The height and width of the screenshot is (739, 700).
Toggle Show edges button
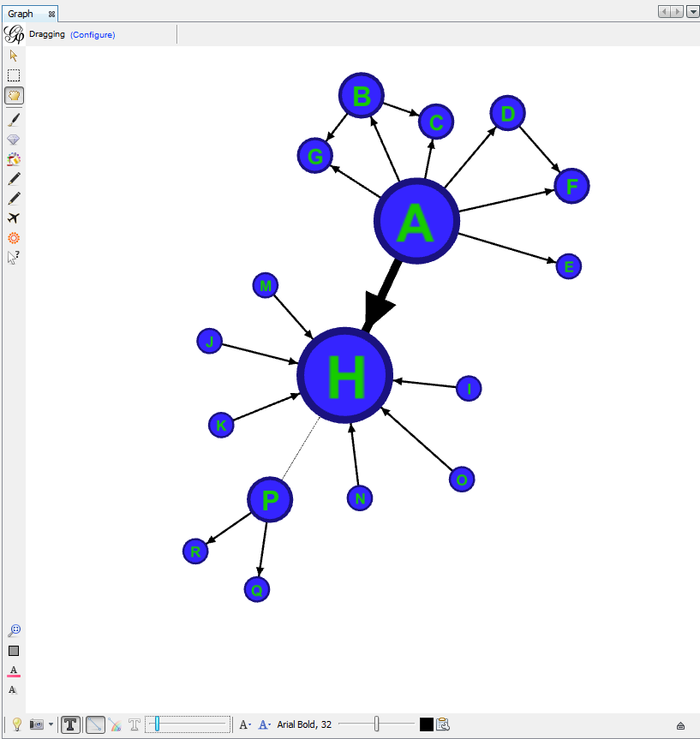95,724
